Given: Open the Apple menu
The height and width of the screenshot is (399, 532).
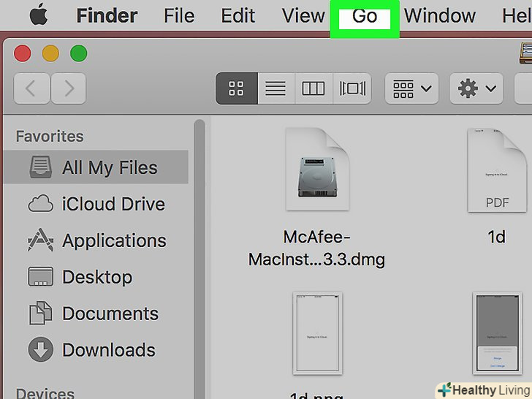Looking at the screenshot, I should 39,15.
